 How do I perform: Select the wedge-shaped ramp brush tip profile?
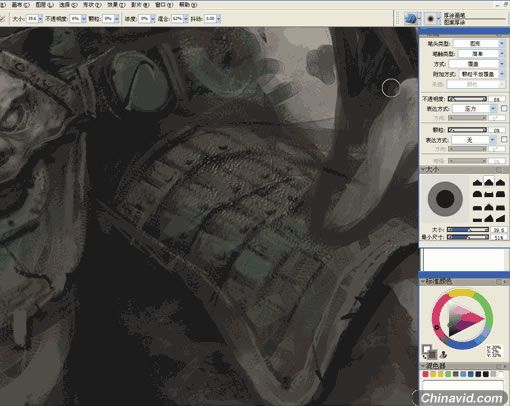500,219
